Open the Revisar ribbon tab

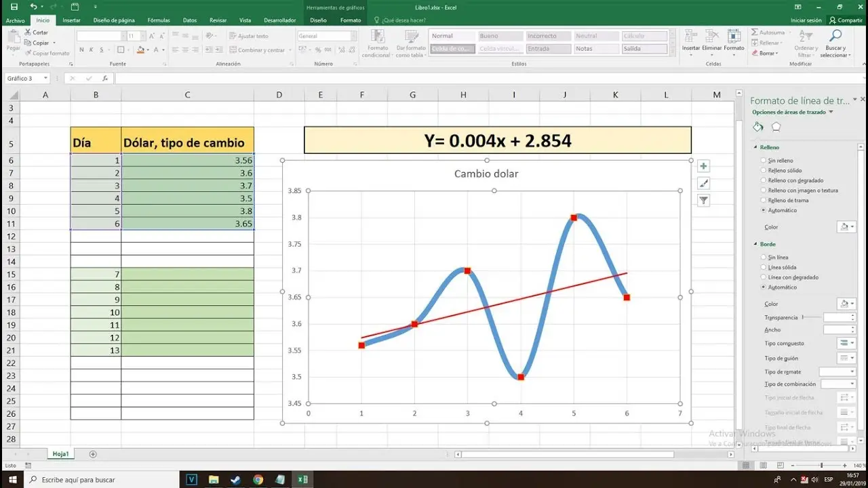pyautogui.click(x=217, y=20)
